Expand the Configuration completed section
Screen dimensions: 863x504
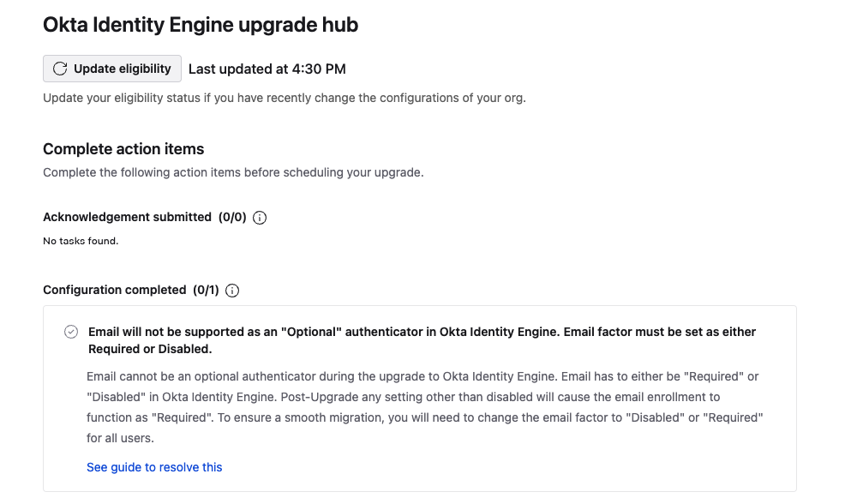(x=115, y=291)
